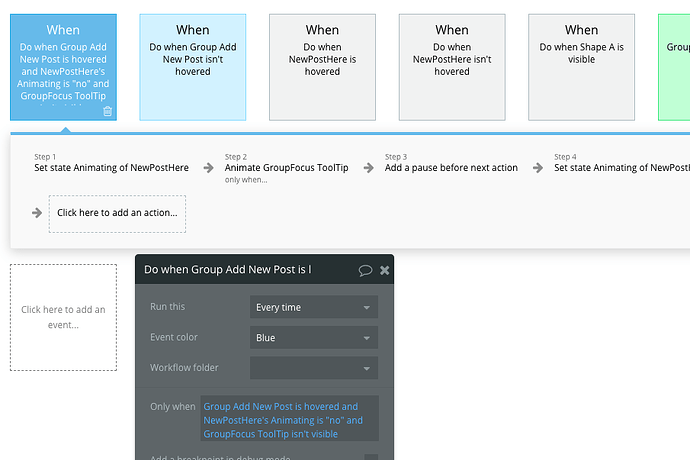Click the property panel title bar text

pyautogui.click(x=227, y=270)
